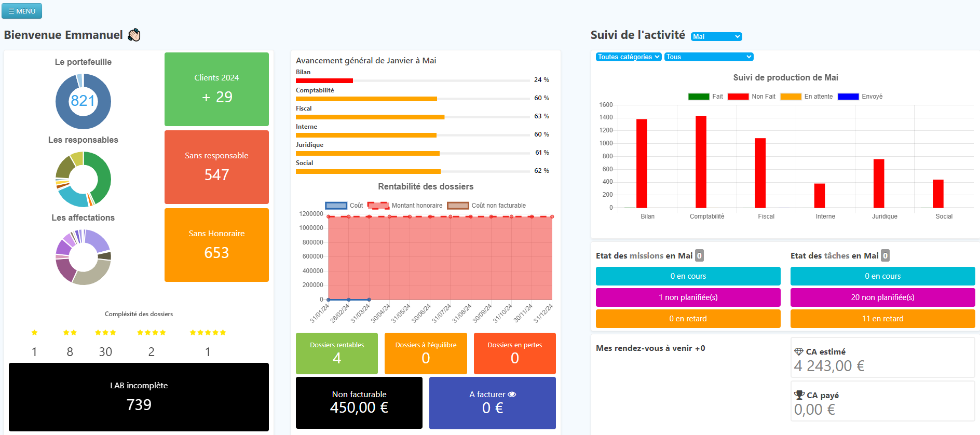Click the eye icon beside A facturer

pyautogui.click(x=512, y=395)
